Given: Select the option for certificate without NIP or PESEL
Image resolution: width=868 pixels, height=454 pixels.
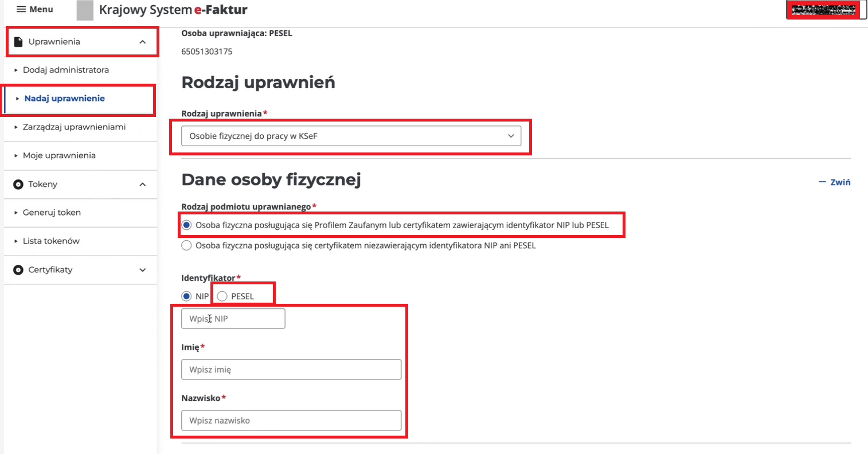Looking at the screenshot, I should [x=186, y=245].
